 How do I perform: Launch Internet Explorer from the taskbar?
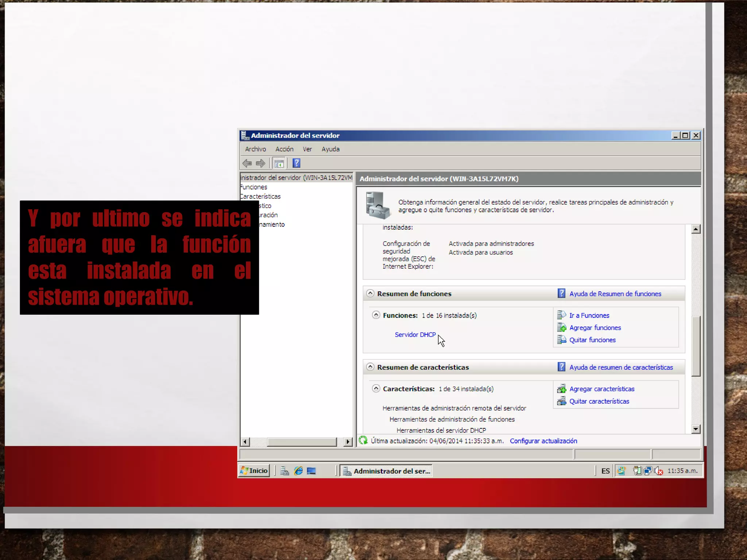pyautogui.click(x=298, y=471)
